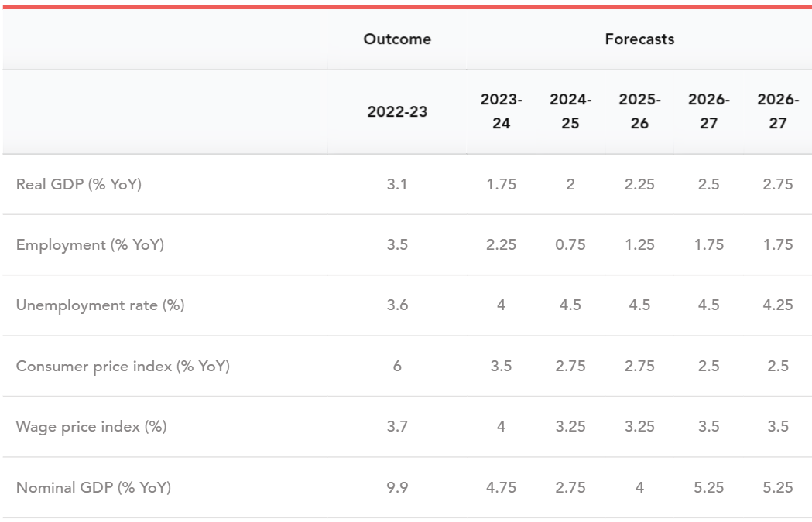The image size is (812, 522).
Task: Select Wage price index outcome value 3.7
Action: [x=397, y=426]
